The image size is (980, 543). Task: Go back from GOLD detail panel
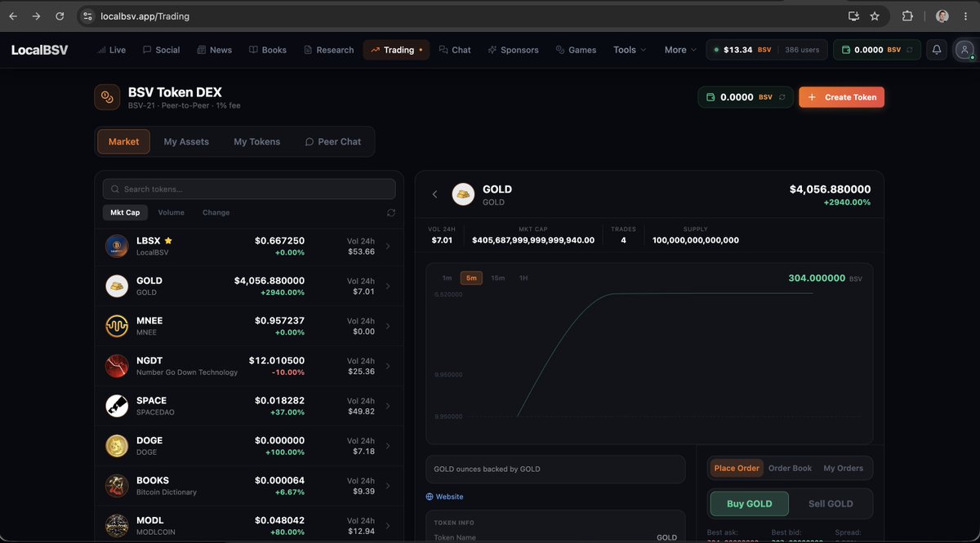coord(434,194)
